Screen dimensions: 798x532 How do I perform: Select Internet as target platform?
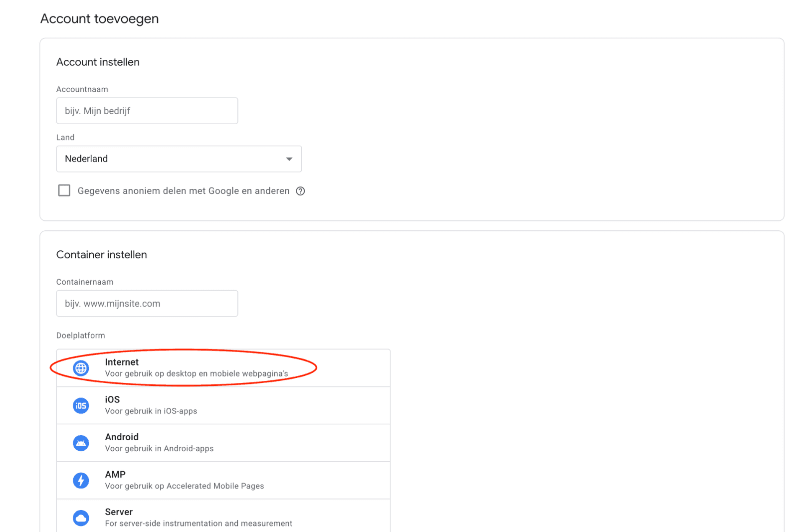click(x=223, y=368)
